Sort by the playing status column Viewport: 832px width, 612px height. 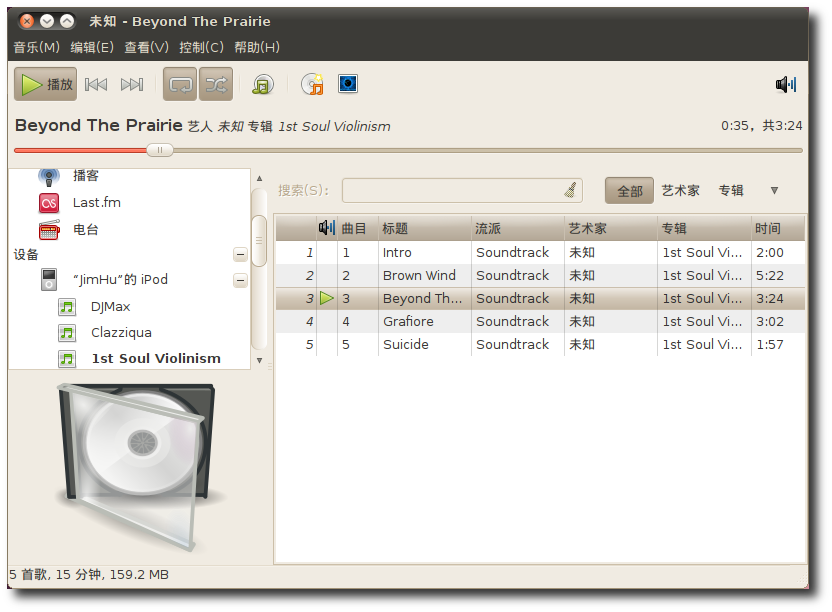[x=327, y=228]
